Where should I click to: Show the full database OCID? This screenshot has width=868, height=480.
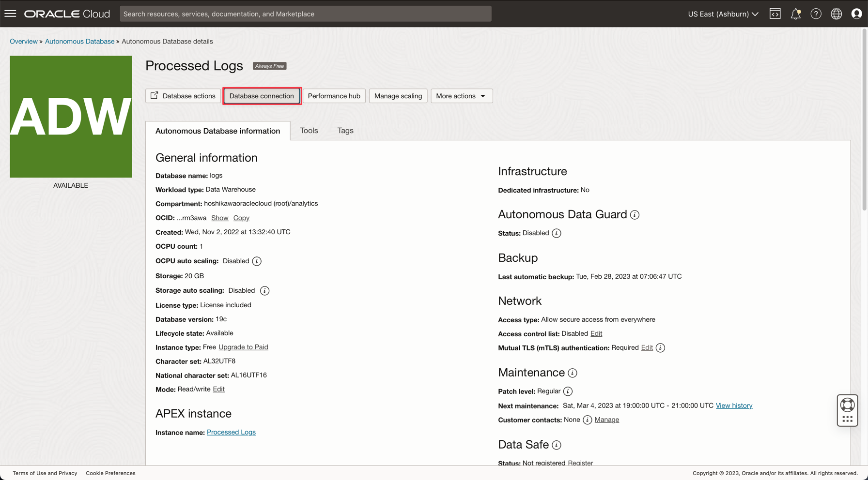pos(219,218)
